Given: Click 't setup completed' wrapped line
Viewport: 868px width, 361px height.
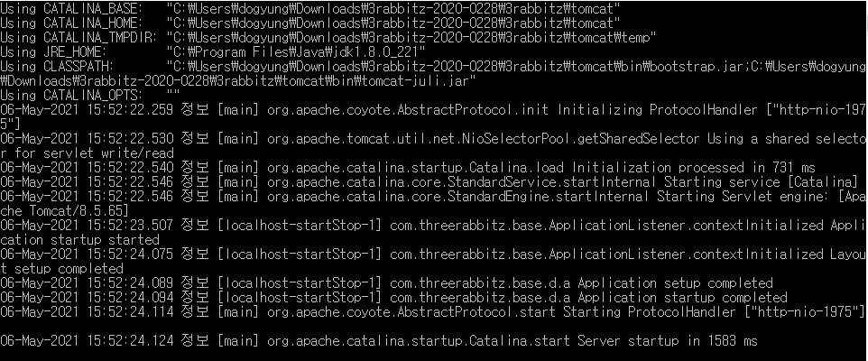Looking at the screenshot, I should tap(61, 269).
